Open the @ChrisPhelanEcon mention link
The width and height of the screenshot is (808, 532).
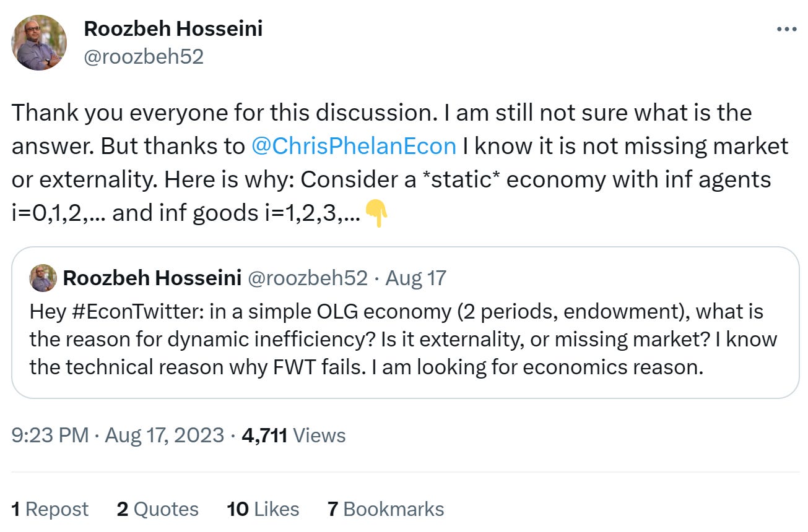tap(354, 146)
